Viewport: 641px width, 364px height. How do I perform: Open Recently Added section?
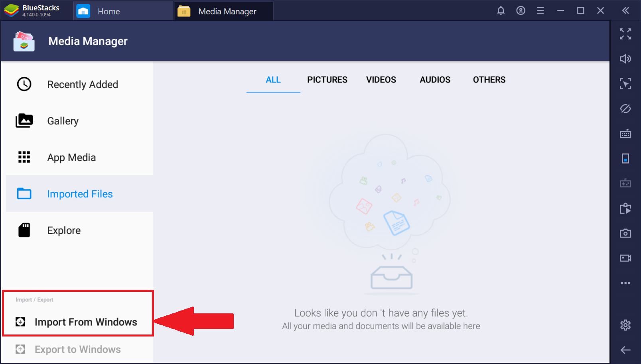coord(80,85)
